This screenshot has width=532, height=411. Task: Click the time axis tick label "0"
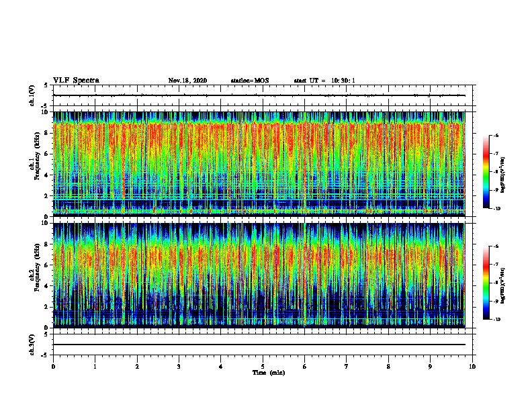coord(53,367)
